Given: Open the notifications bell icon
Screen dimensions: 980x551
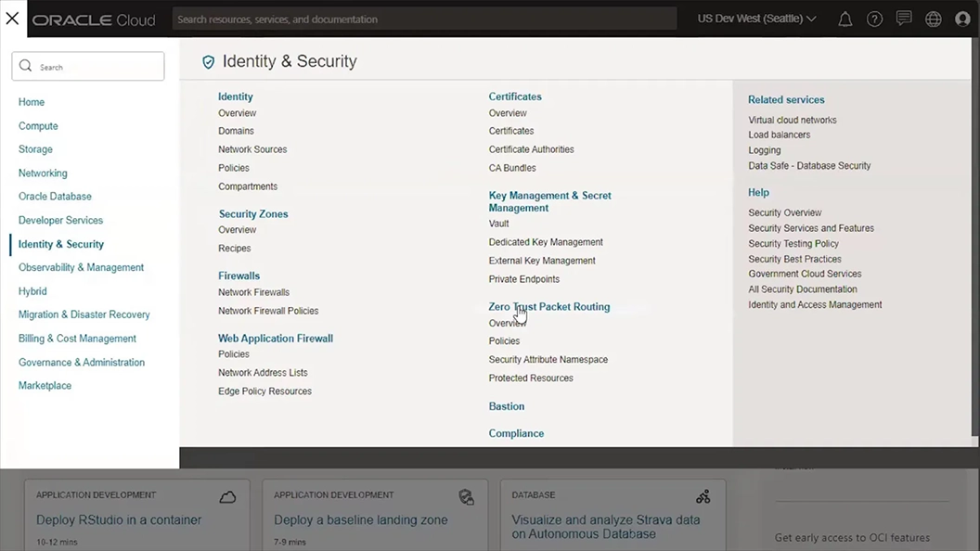Looking at the screenshot, I should coord(845,19).
